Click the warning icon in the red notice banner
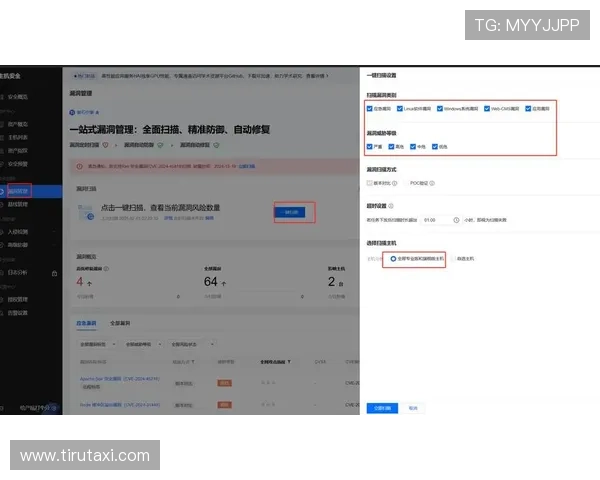The height and width of the screenshot is (480, 600). click(x=80, y=167)
